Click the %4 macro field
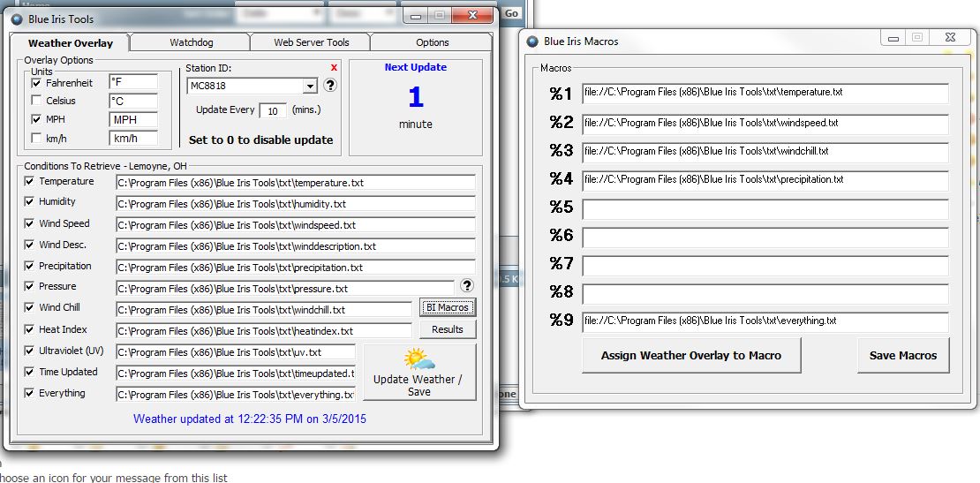980x483 pixels. (765, 181)
